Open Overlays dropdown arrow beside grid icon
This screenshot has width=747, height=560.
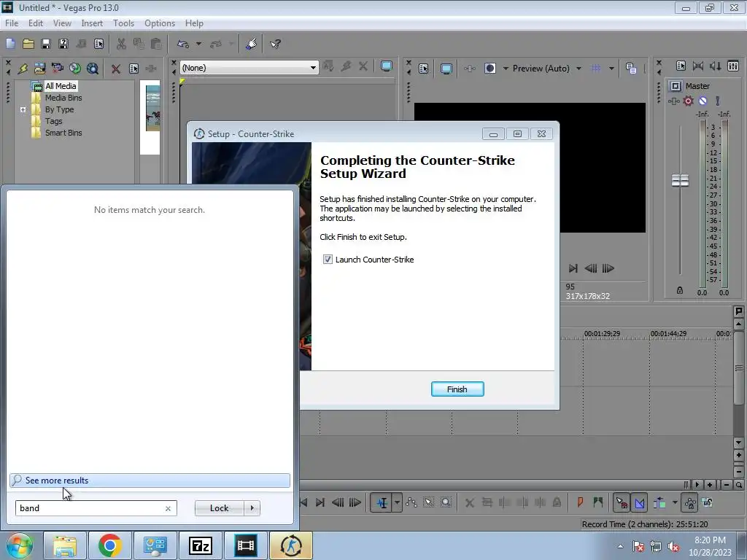pos(611,68)
